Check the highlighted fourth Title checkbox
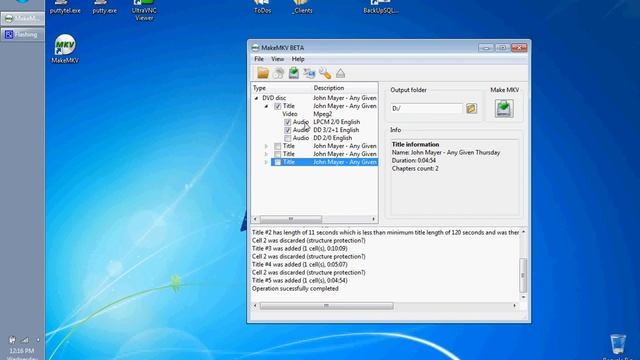Screen dimensions: 640x360 (x=278, y=162)
